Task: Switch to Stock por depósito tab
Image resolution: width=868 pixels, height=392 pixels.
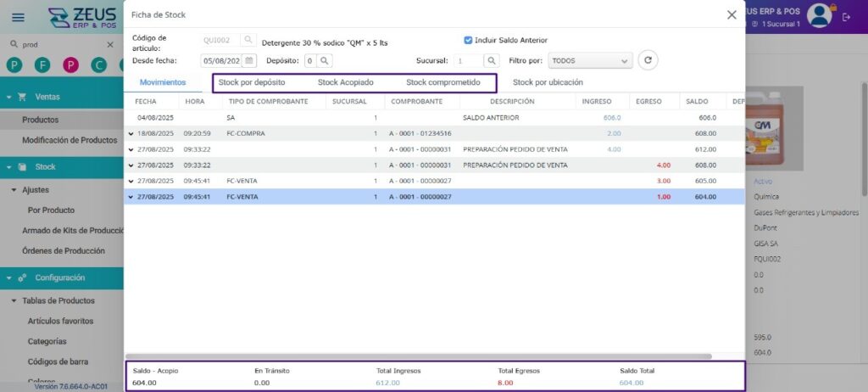Action: 252,82
